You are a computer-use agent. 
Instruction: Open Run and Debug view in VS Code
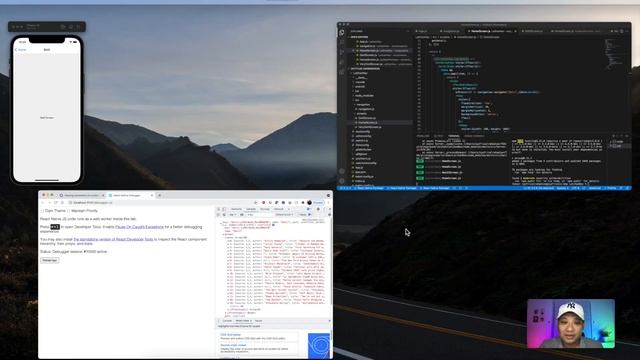(x=342, y=62)
